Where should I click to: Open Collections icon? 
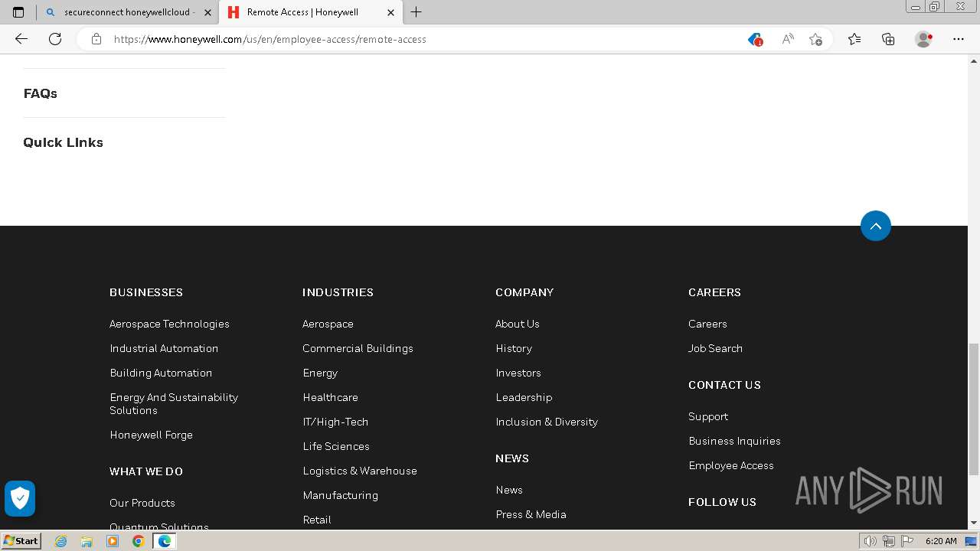[888, 39]
